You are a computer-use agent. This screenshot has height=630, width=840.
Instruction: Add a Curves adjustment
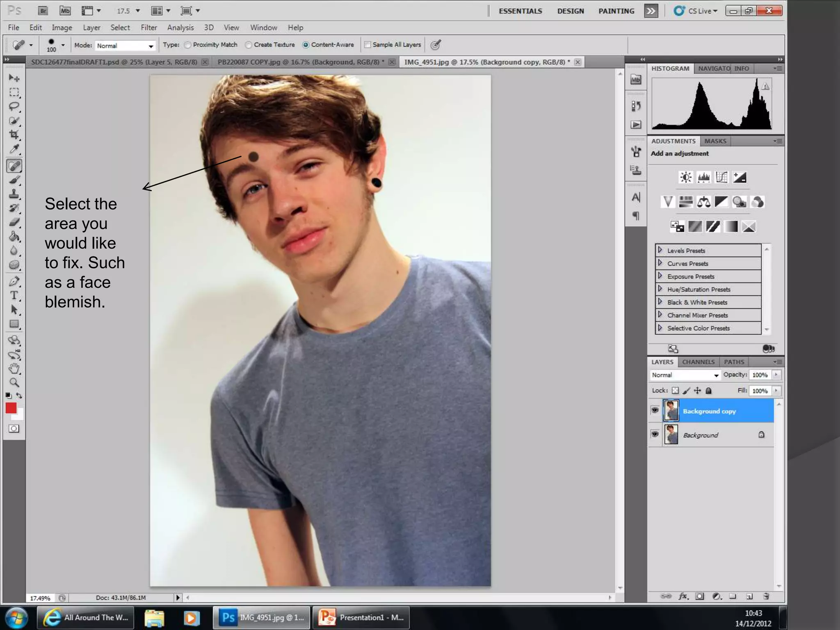pos(721,177)
